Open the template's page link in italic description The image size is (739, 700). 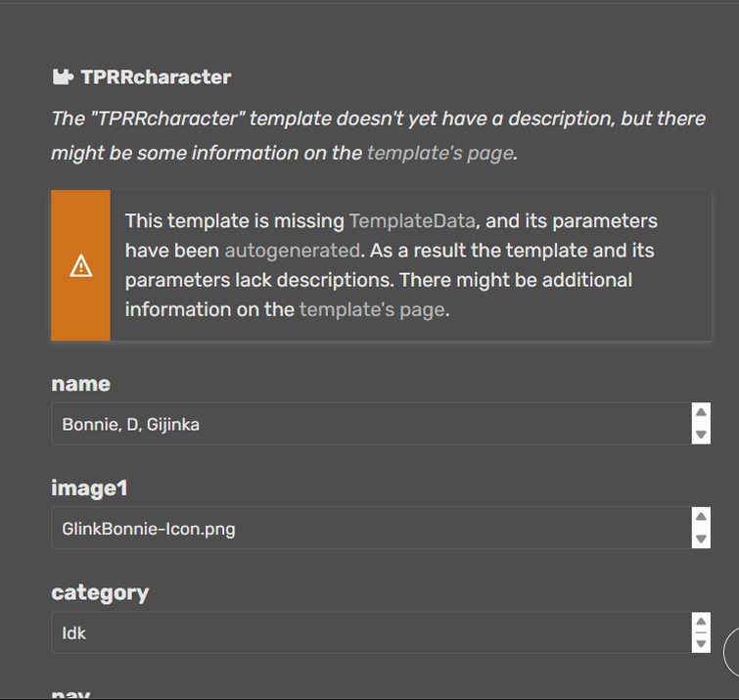point(439,154)
